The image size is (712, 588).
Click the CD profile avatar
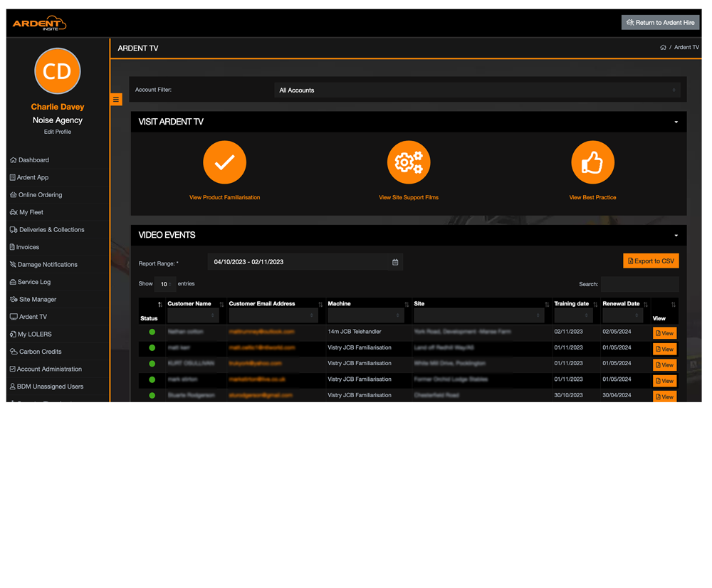click(58, 71)
